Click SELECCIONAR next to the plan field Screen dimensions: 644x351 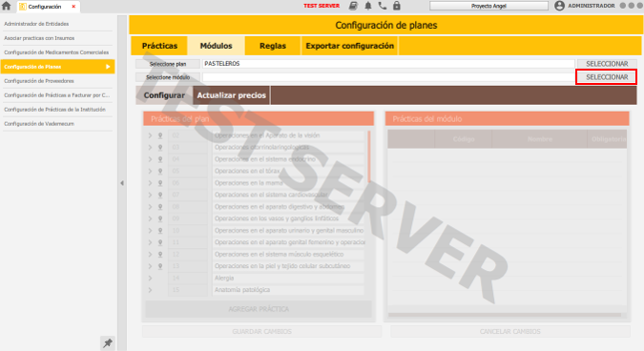pos(607,64)
